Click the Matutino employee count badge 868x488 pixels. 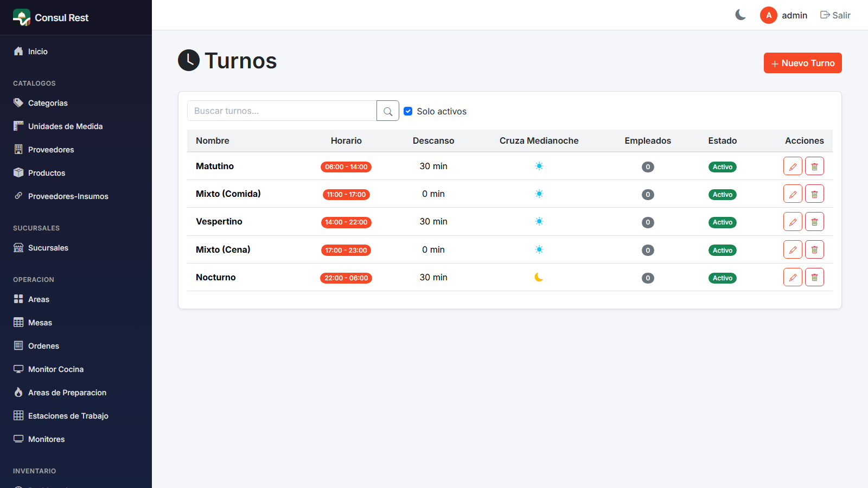tap(648, 167)
